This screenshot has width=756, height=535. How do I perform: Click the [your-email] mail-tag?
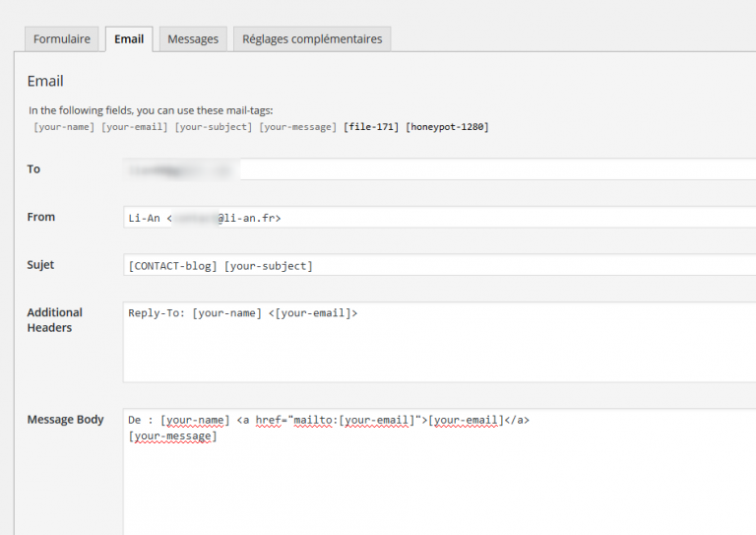[135, 127]
